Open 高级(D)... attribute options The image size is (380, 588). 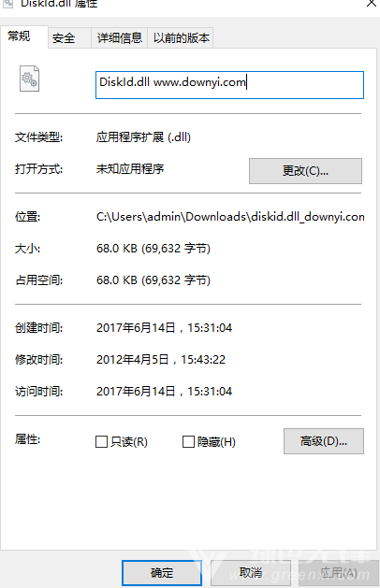pos(323,441)
